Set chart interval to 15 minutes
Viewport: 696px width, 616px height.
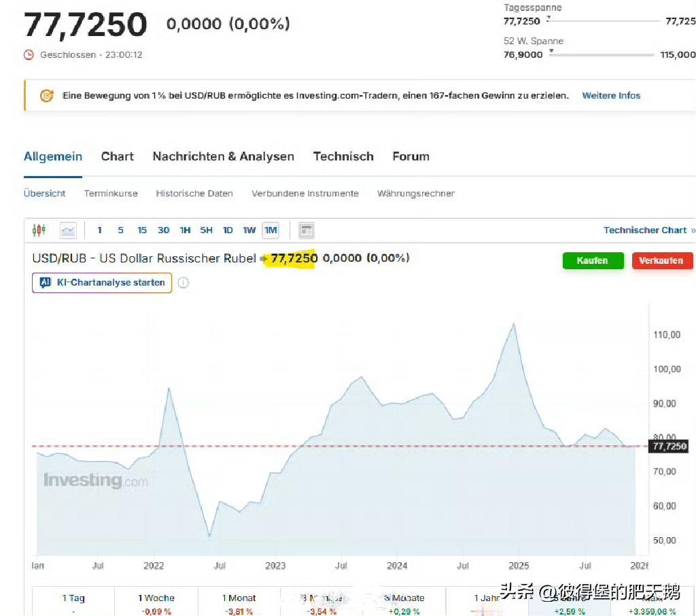click(x=142, y=230)
